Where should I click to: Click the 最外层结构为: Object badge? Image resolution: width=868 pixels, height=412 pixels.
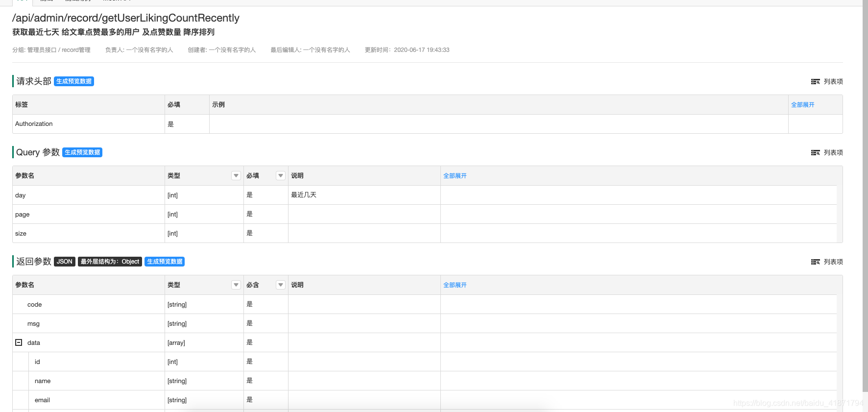[110, 262]
